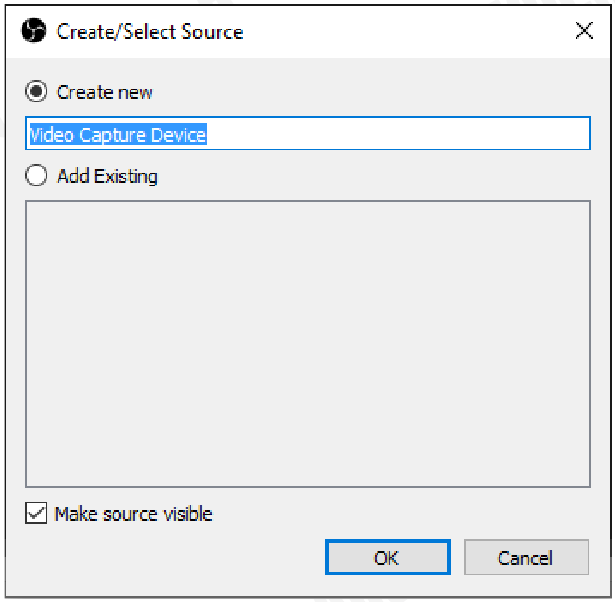Click inside the empty existing sources list

pos(308,344)
